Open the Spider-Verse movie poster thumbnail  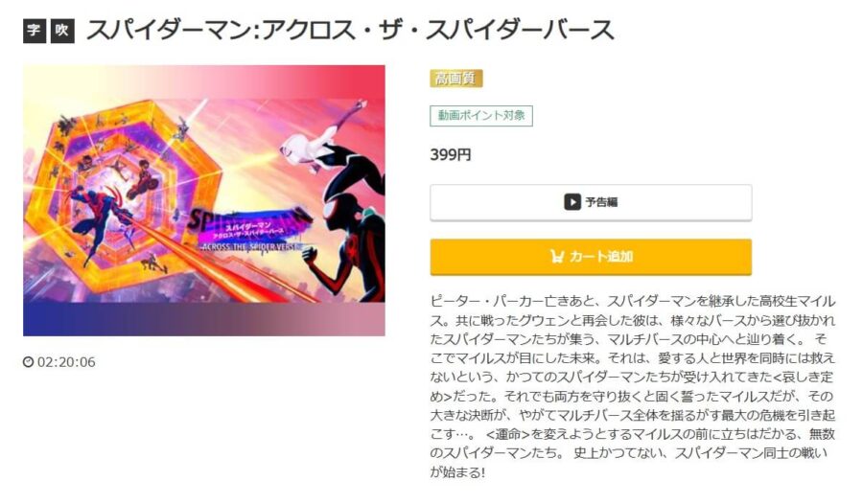pos(204,200)
